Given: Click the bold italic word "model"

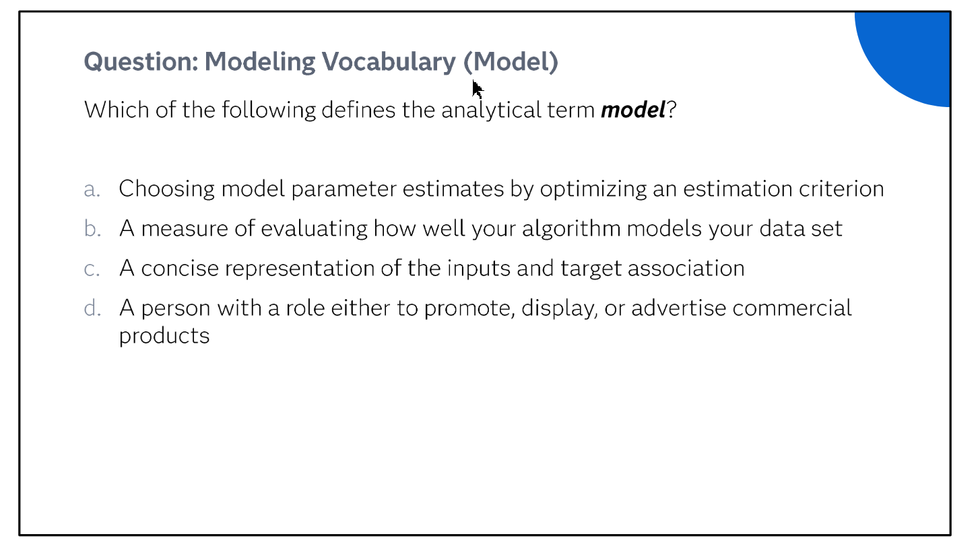Looking at the screenshot, I should pyautogui.click(x=632, y=109).
